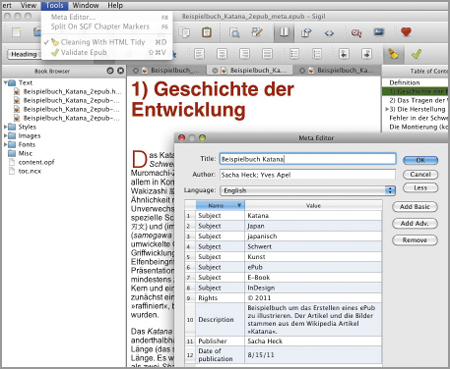The height and width of the screenshot is (369, 450).
Task: Select toc.ncx in Book Browser
Action: click(30, 171)
